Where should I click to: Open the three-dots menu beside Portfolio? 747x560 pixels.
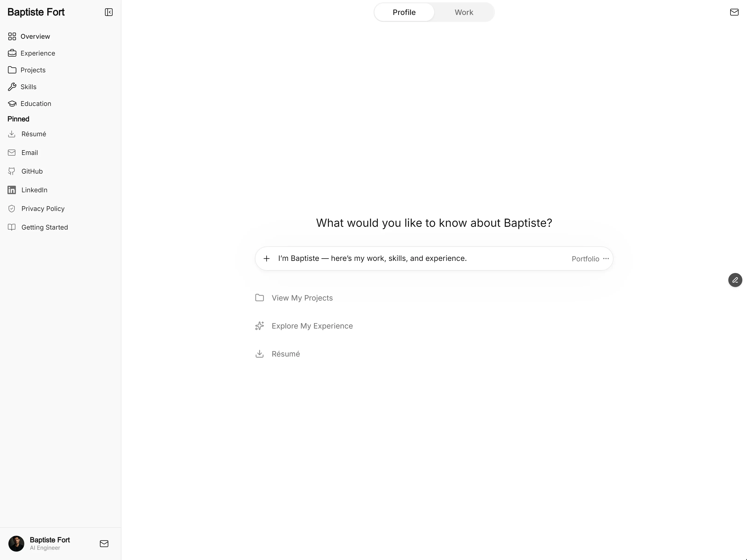point(606,259)
